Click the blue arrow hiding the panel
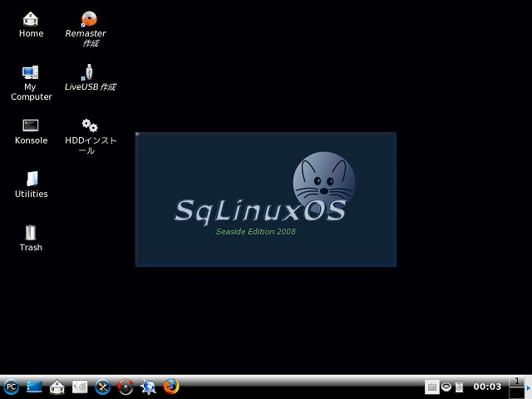The width and height of the screenshot is (532, 399). 529,387
